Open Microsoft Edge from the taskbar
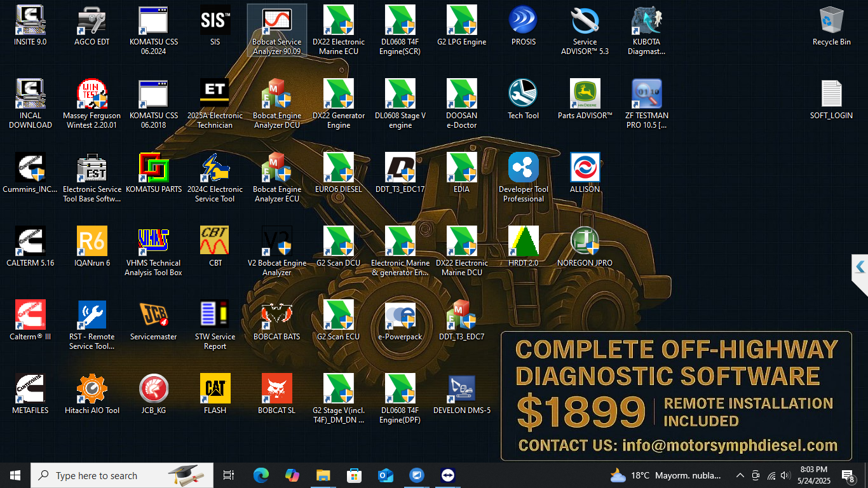 tap(261, 475)
